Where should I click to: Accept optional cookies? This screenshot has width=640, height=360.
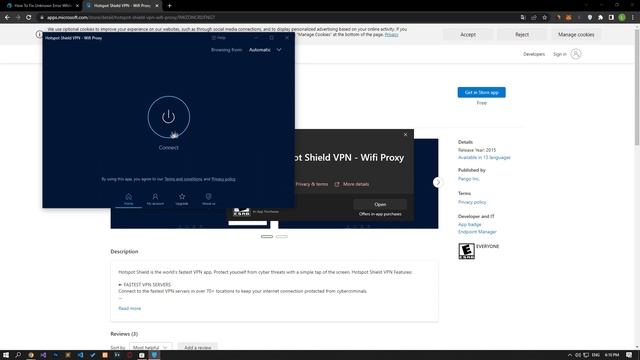click(468, 35)
